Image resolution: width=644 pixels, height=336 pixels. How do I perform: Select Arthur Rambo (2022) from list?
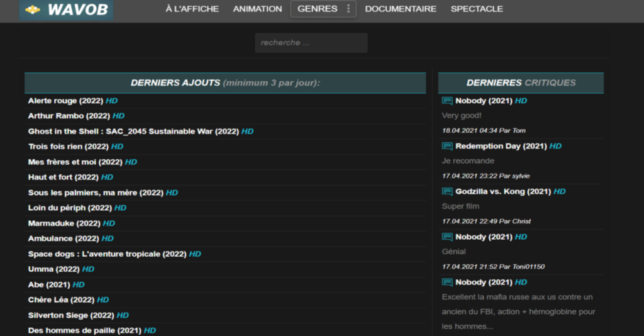(x=69, y=116)
